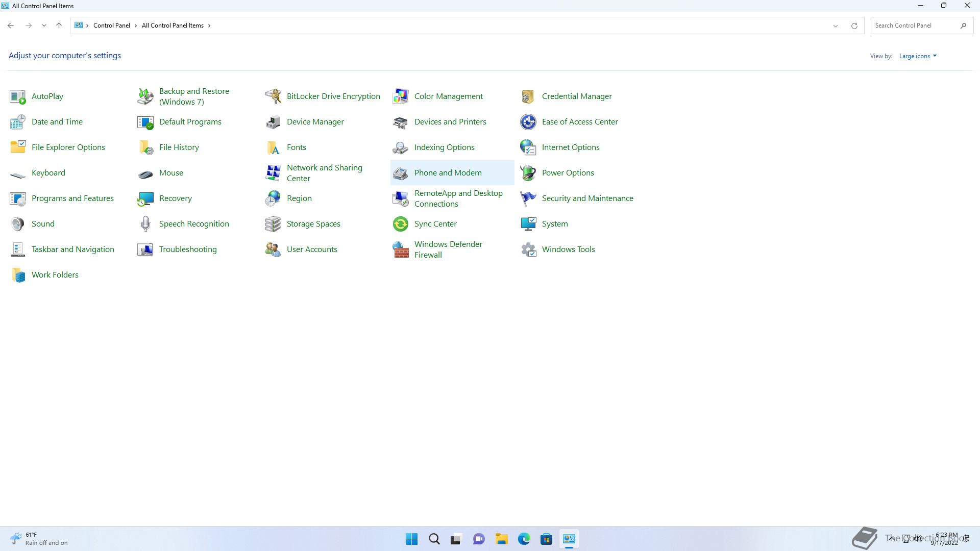980x551 pixels.
Task: Expand chevron after Control Panel breadcrumb
Action: (136, 26)
